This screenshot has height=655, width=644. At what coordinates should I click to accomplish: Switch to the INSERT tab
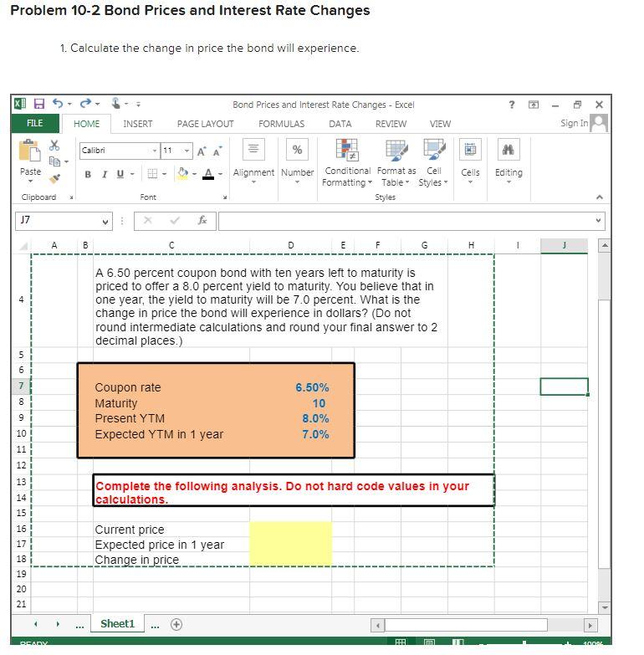138,124
